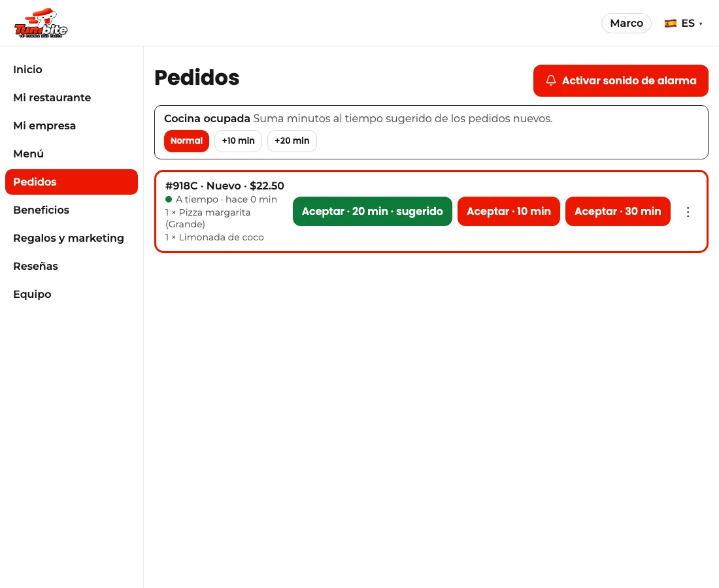Activate alarm sound
The width and height of the screenshot is (719, 588).
(620, 80)
